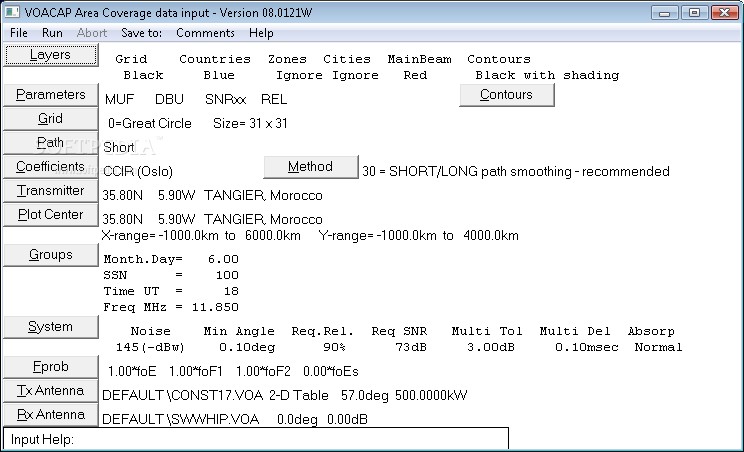Open the Groups button
This screenshot has width=744, height=452.
pos(50,255)
